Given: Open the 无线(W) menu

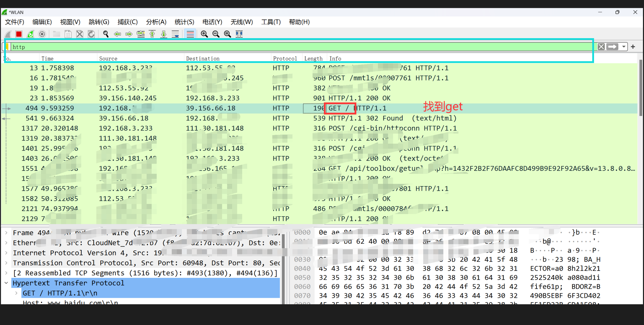Looking at the screenshot, I should coord(241,22).
